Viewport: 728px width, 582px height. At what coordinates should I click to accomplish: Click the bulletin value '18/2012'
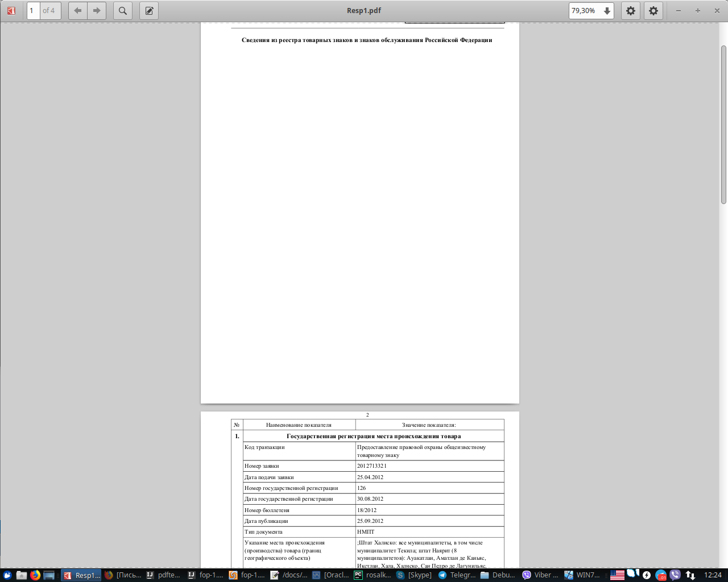coord(367,510)
